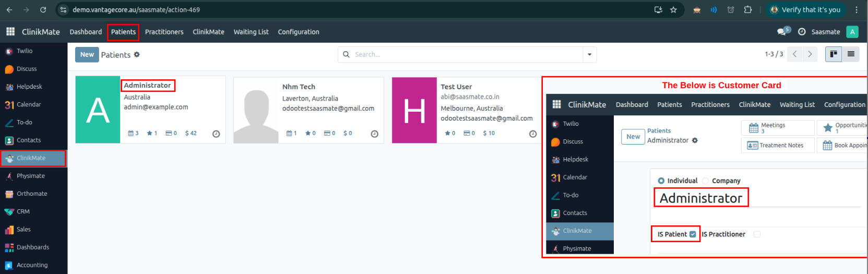Open activity clock on Administrator card
Screen dimensions: 868x274
(216, 134)
